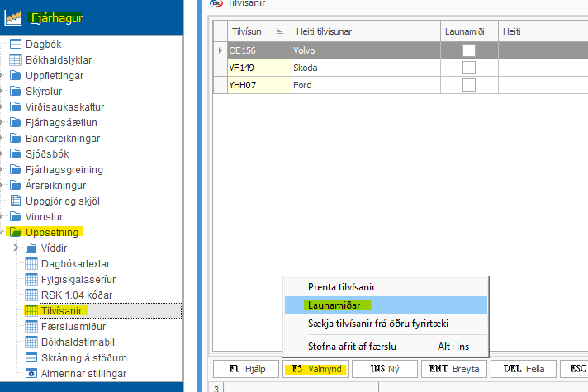Open the Dagbókartextar table icon
Image resolution: width=588 pixels, height=392 pixels.
pos(31,264)
